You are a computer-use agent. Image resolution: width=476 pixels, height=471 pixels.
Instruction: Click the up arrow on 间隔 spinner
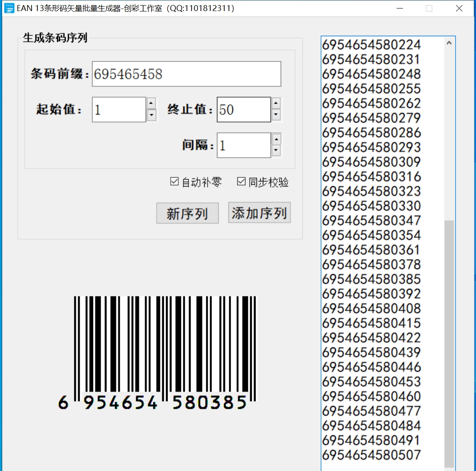[276, 139]
